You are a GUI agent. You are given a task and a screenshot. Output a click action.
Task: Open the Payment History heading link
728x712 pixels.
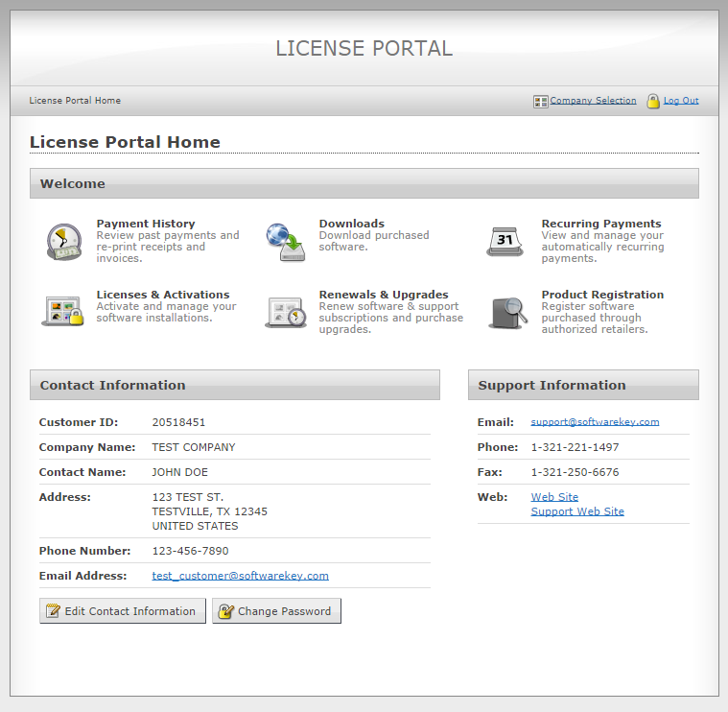click(x=146, y=224)
